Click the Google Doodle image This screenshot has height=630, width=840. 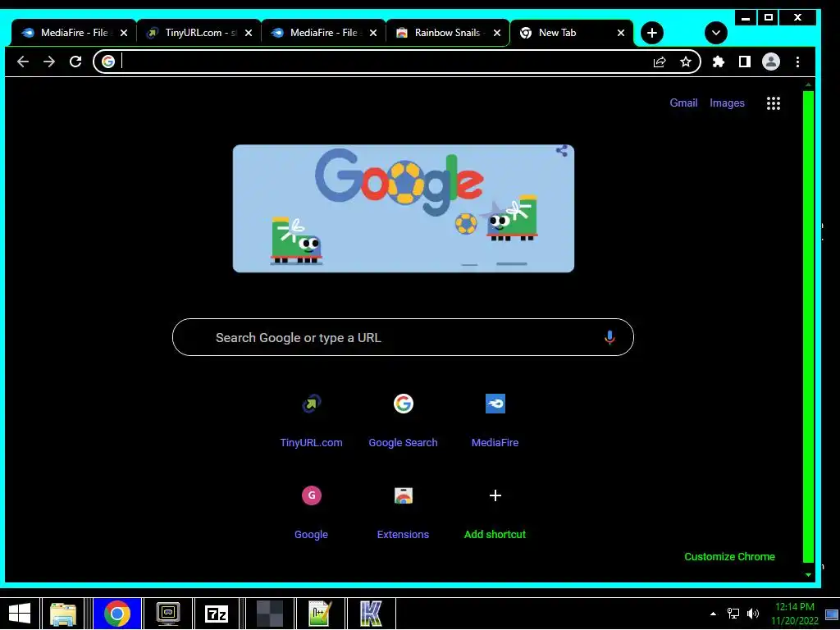point(404,208)
